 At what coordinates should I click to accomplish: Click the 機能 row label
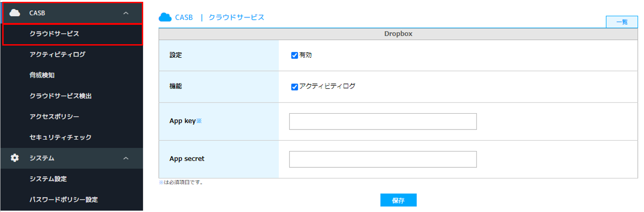tap(176, 86)
